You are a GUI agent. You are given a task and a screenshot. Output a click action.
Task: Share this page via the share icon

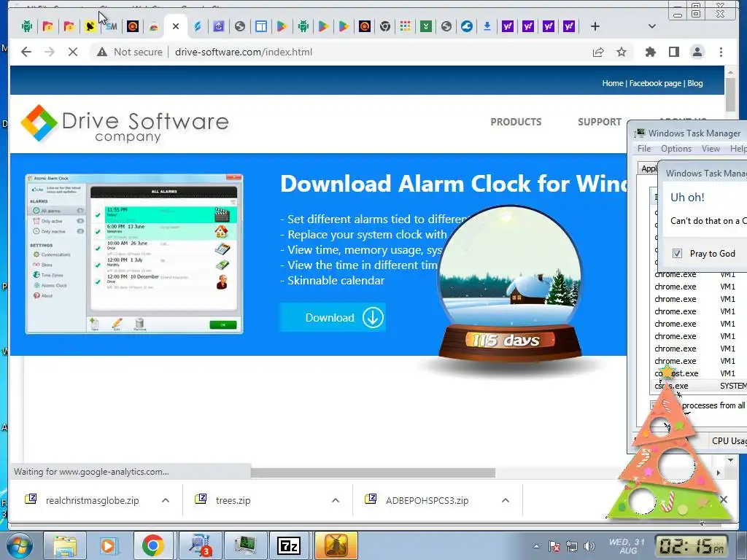[598, 52]
